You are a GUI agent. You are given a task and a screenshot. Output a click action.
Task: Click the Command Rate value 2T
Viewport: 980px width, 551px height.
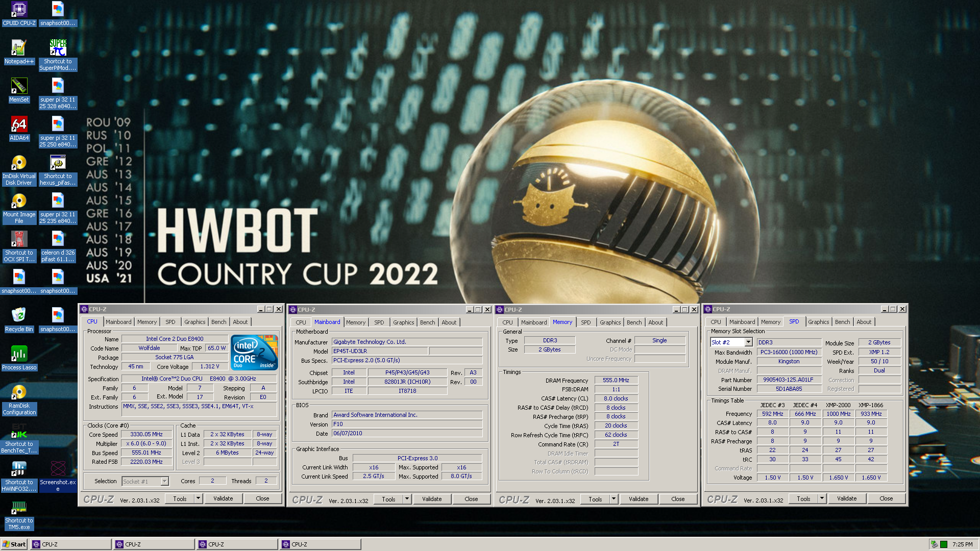(x=616, y=444)
